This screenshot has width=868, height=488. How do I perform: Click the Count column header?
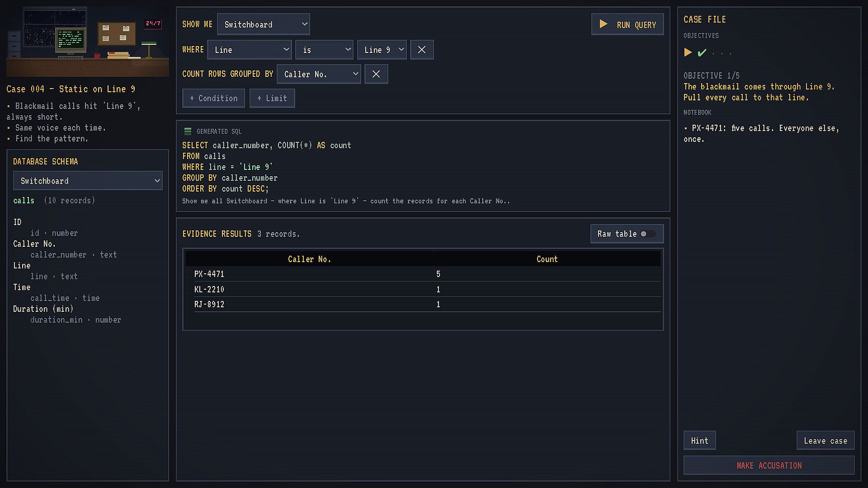(x=547, y=259)
